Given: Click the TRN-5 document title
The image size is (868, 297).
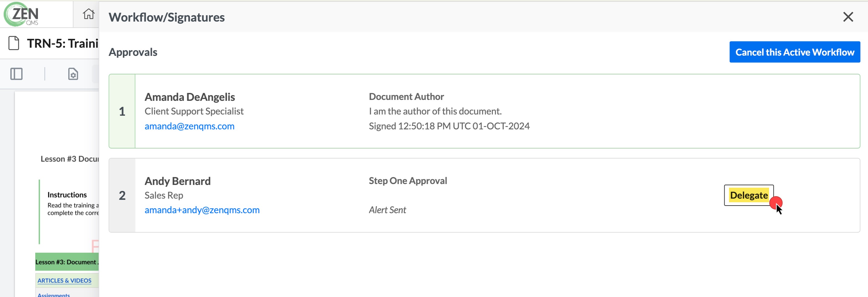Looking at the screenshot, I should tap(63, 43).
